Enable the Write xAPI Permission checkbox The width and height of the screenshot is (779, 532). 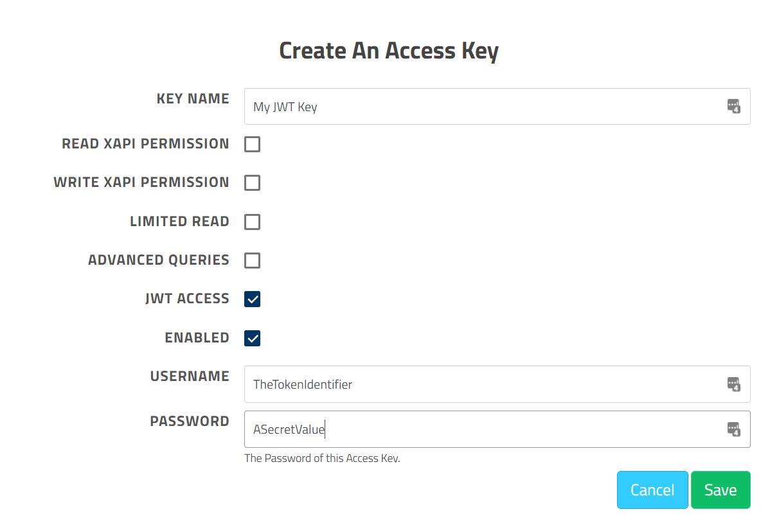click(x=253, y=182)
